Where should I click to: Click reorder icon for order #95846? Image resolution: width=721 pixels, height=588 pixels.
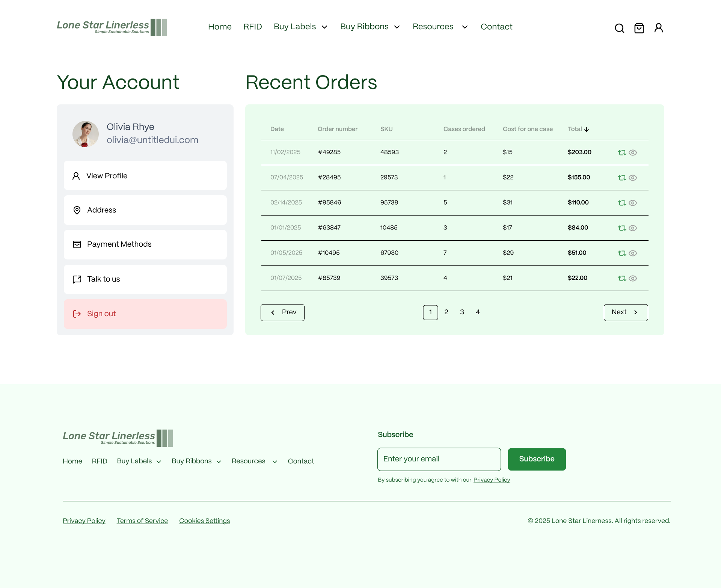622,203
